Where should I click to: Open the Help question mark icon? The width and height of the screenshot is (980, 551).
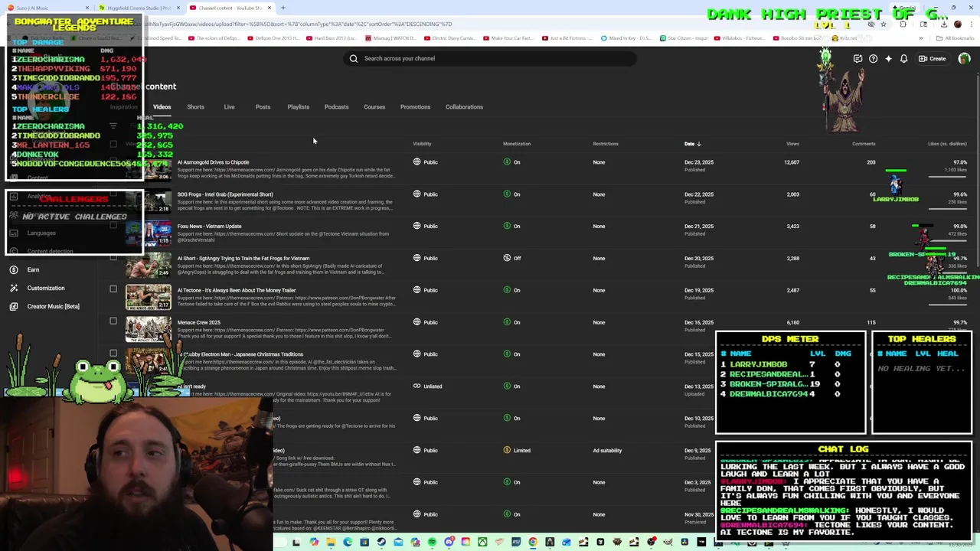click(873, 58)
